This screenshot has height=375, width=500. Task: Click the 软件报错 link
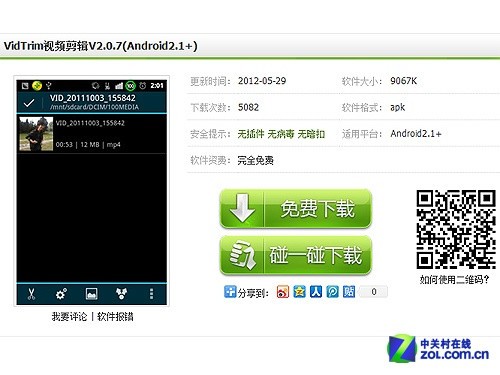[115, 316]
